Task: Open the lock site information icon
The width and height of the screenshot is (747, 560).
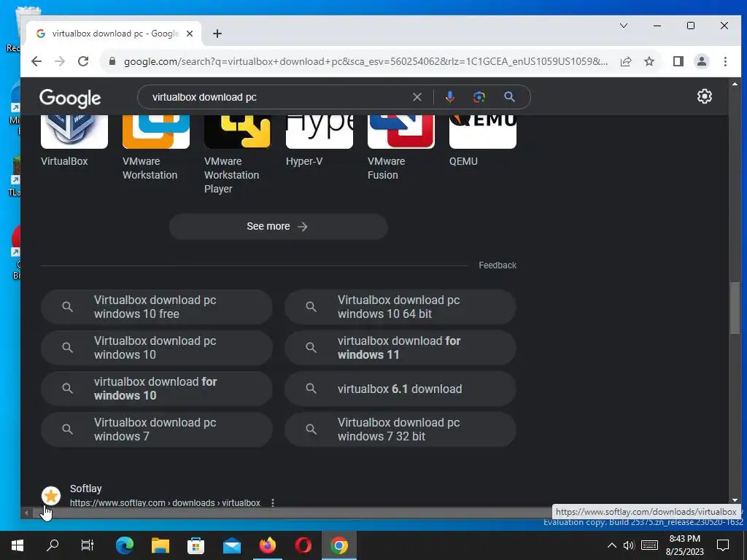Action: point(112,61)
